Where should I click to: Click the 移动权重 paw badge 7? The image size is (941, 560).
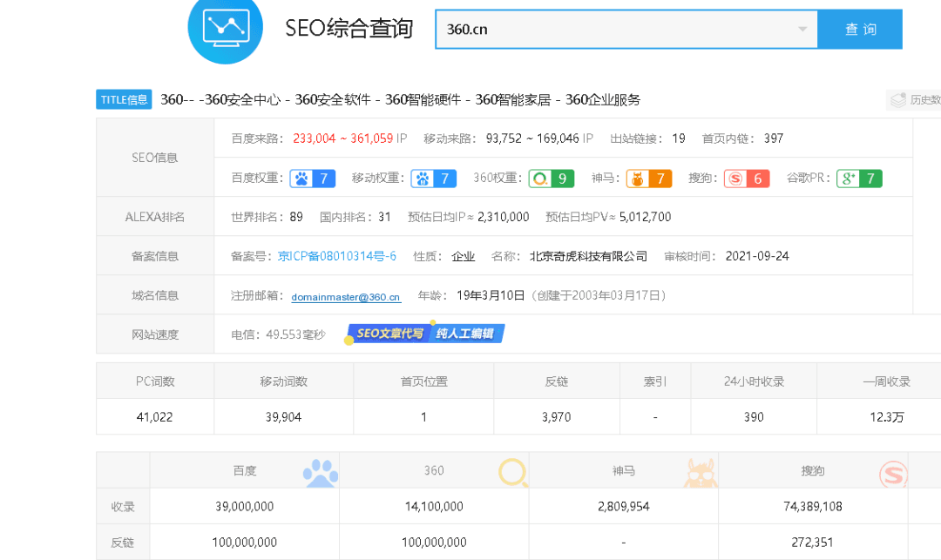[433, 179]
